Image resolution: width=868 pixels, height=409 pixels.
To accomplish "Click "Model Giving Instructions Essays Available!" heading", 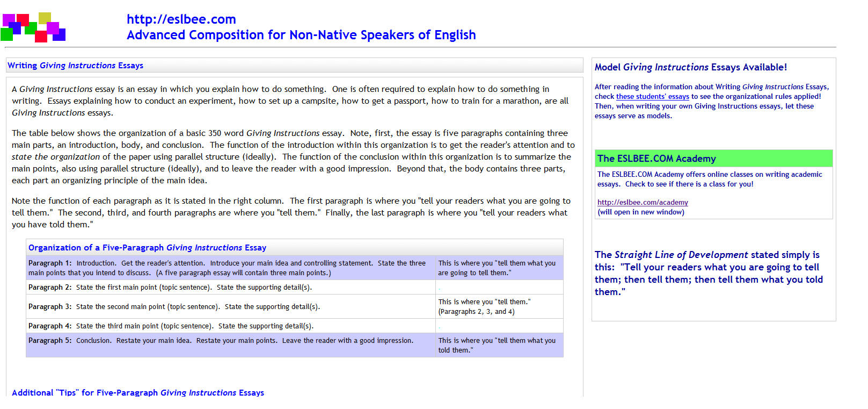I will coord(690,67).
